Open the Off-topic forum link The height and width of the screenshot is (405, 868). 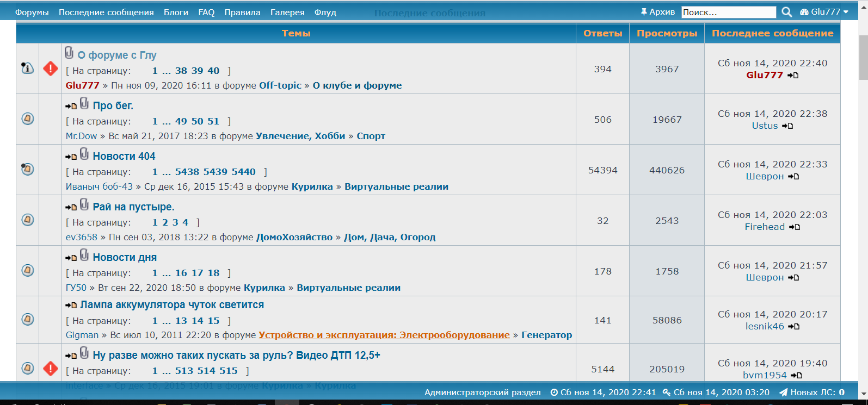(280, 85)
